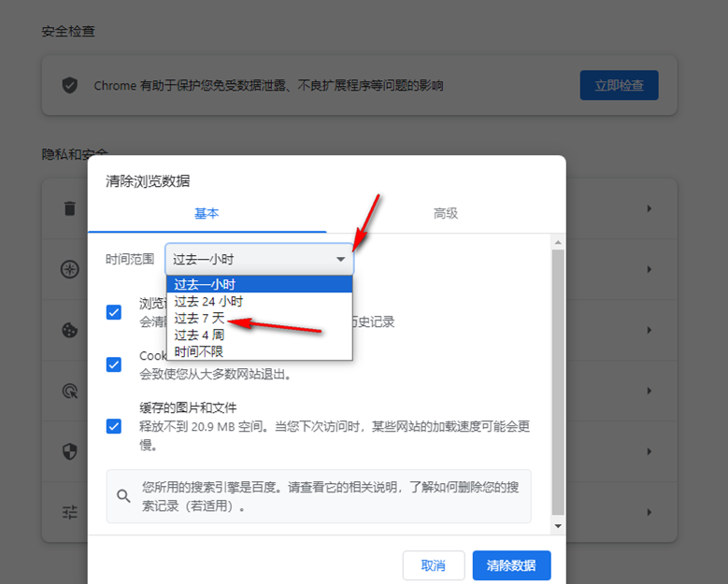Expand the site settings row's right arrow
728x584 pixels.
point(649,512)
